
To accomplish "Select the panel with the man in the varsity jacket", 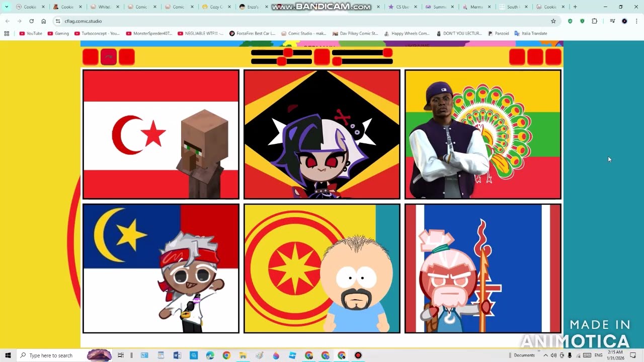I will [x=483, y=135].
